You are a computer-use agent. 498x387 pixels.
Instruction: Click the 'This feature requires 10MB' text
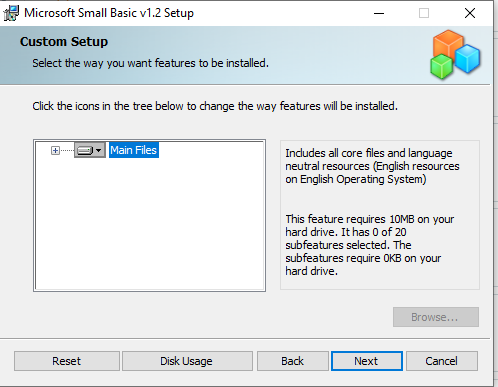pyautogui.click(x=370, y=245)
